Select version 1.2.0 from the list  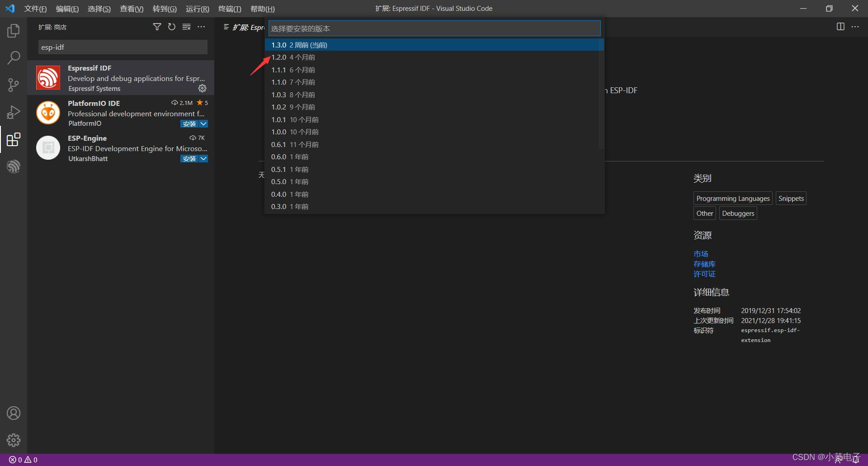[434, 57]
